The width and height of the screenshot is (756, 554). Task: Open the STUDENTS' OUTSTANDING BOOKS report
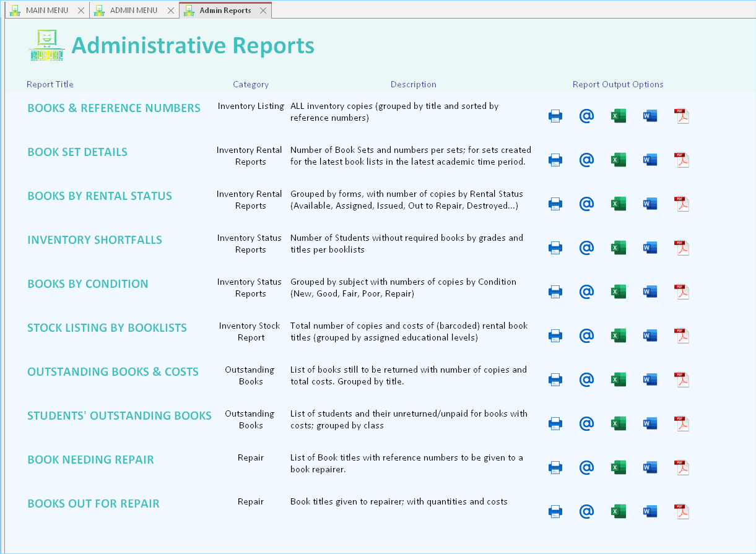[x=119, y=416]
